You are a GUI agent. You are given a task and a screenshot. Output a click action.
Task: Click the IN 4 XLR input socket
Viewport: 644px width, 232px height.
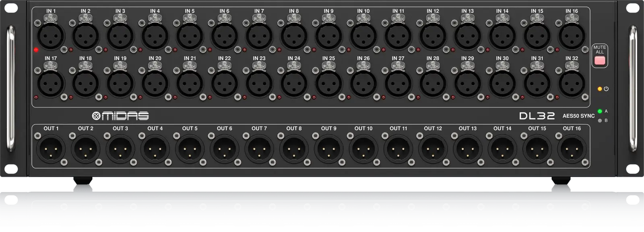coord(155,36)
